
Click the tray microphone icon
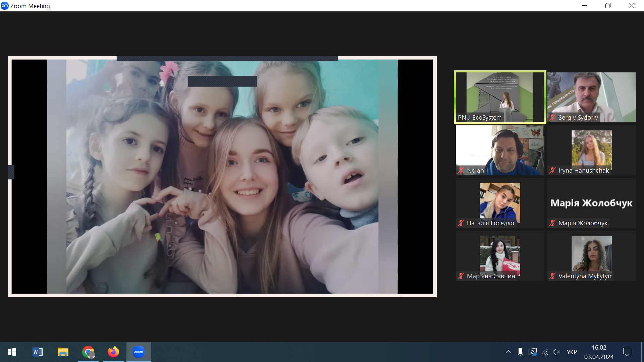click(x=520, y=352)
